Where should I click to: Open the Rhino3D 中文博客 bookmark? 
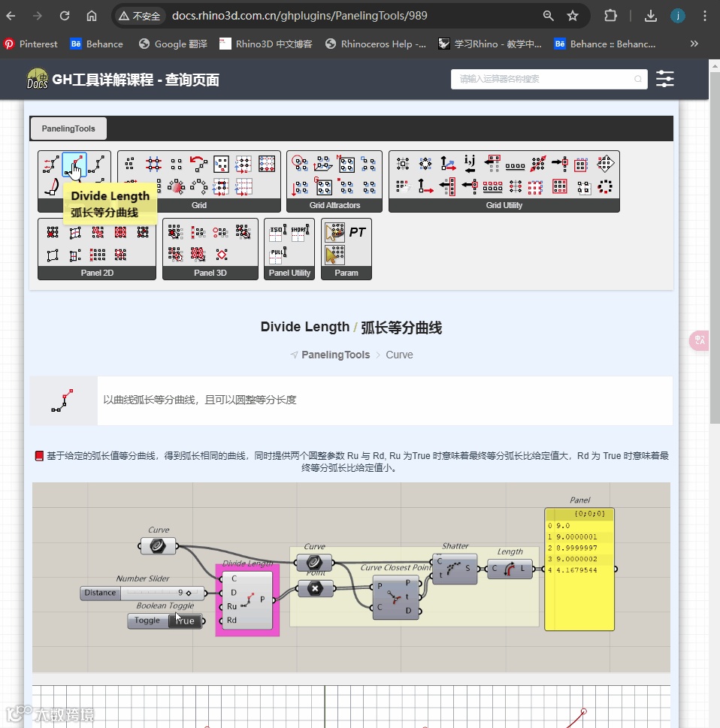click(x=266, y=44)
